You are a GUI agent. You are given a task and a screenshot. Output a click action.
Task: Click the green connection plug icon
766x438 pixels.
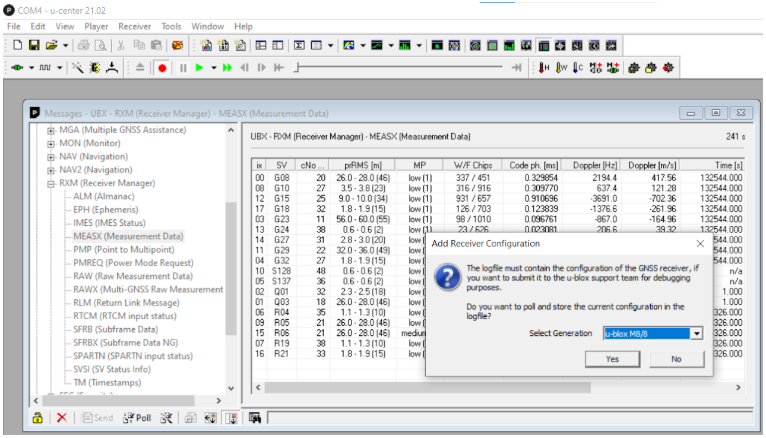(x=18, y=67)
